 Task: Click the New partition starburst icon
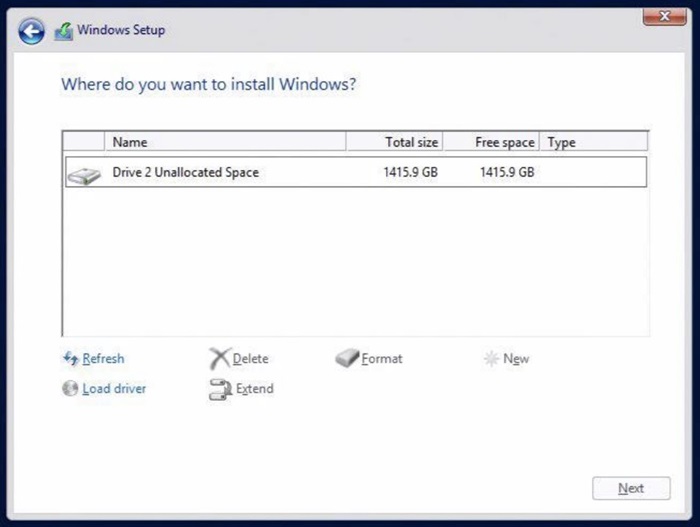491,359
